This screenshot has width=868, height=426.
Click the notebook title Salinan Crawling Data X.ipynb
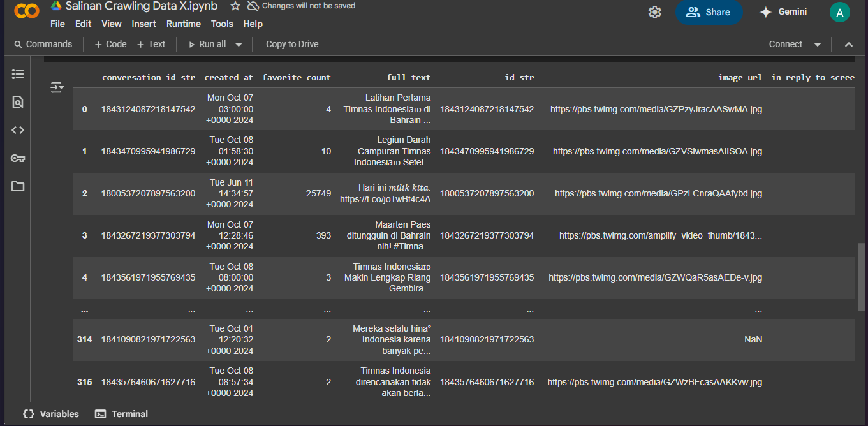click(x=142, y=6)
